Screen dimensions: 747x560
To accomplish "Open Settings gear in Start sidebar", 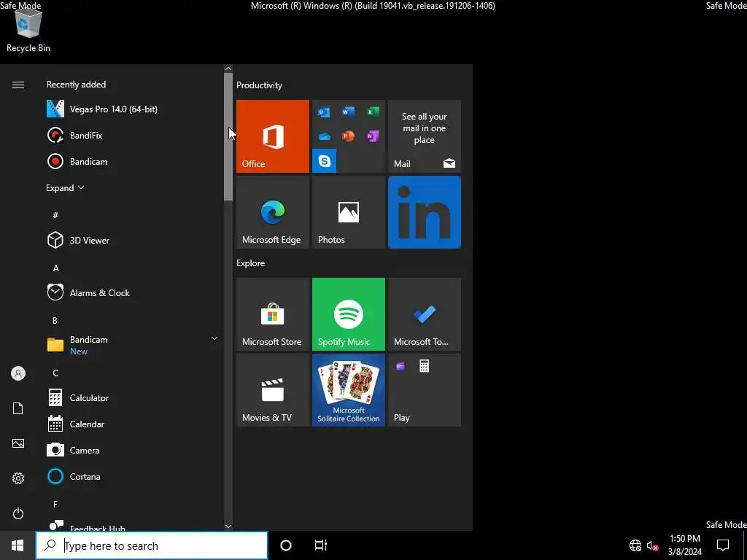I will point(18,478).
